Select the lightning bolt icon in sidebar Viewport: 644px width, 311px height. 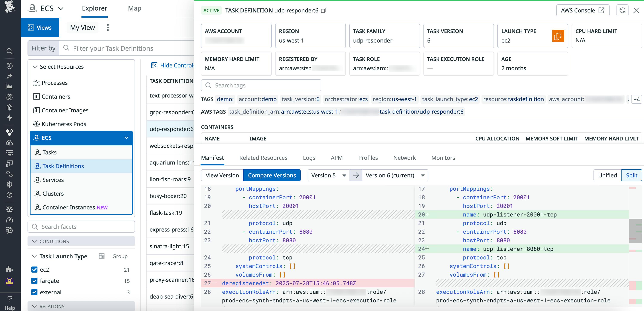coord(9,117)
